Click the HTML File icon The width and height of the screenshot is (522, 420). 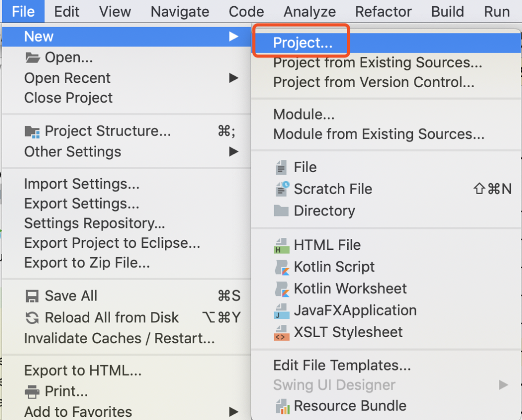point(282,245)
